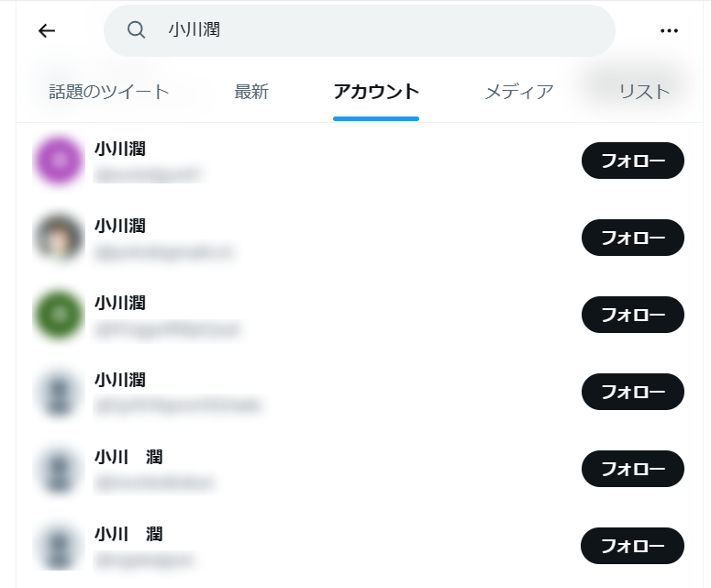This screenshot has width=711, height=588.
Task: Follow the fourth 小川潤 account
Action: click(632, 392)
